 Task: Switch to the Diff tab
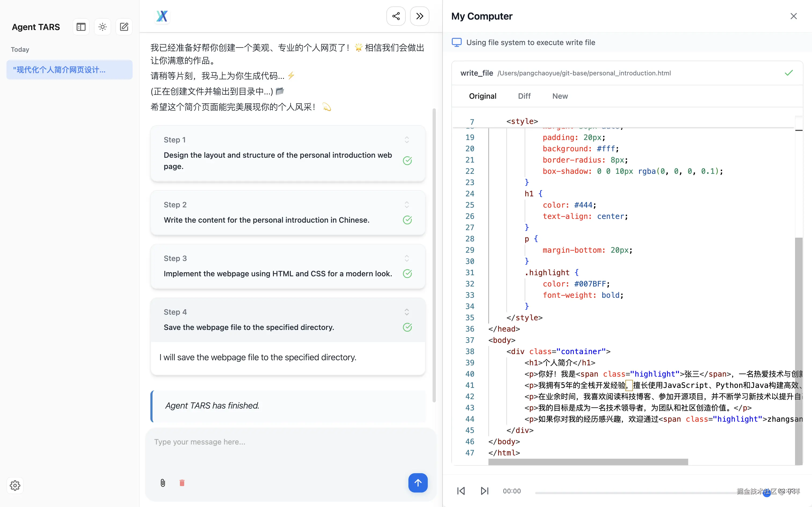point(524,96)
